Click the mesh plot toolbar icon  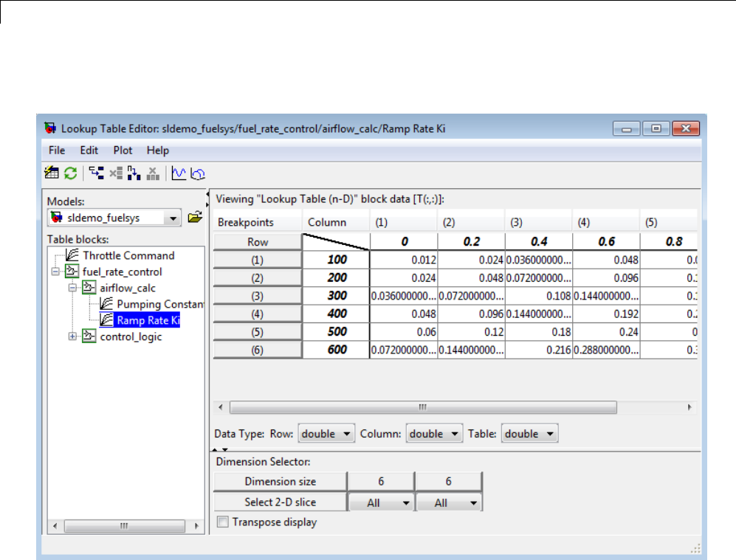click(198, 173)
